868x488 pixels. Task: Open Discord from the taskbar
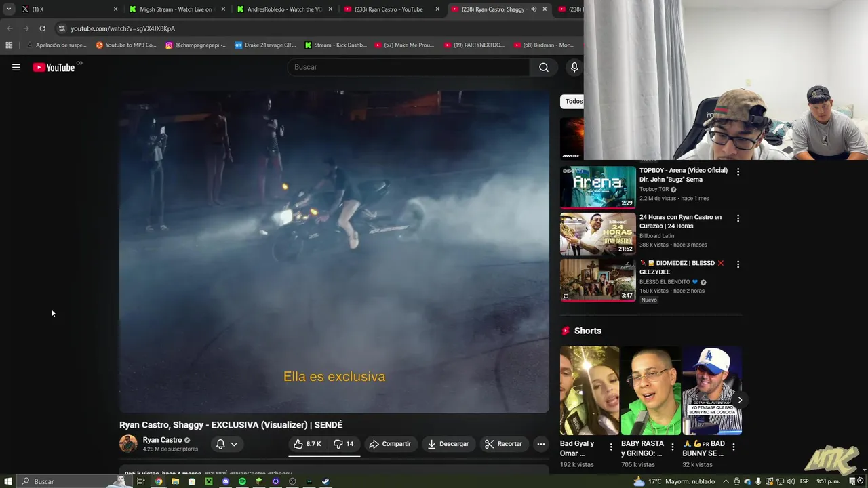(226, 481)
